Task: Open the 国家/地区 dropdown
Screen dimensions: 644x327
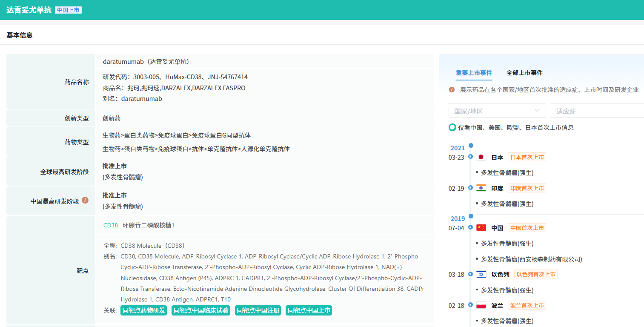Action: tap(497, 111)
